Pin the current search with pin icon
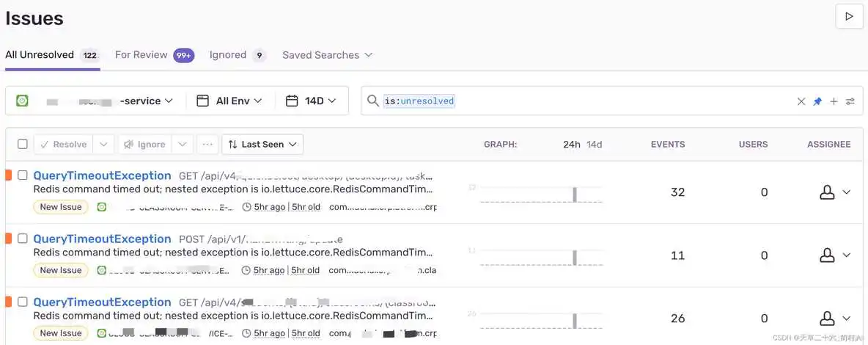 click(817, 101)
